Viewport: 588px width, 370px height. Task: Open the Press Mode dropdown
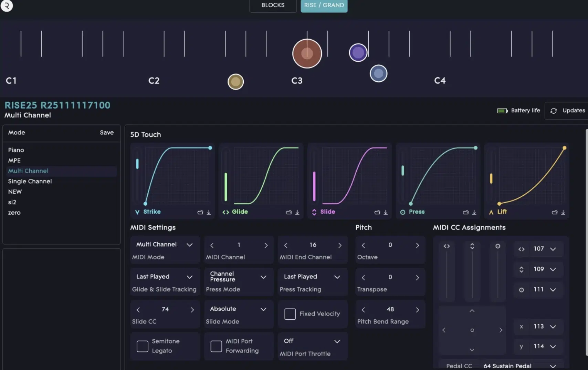(238, 277)
